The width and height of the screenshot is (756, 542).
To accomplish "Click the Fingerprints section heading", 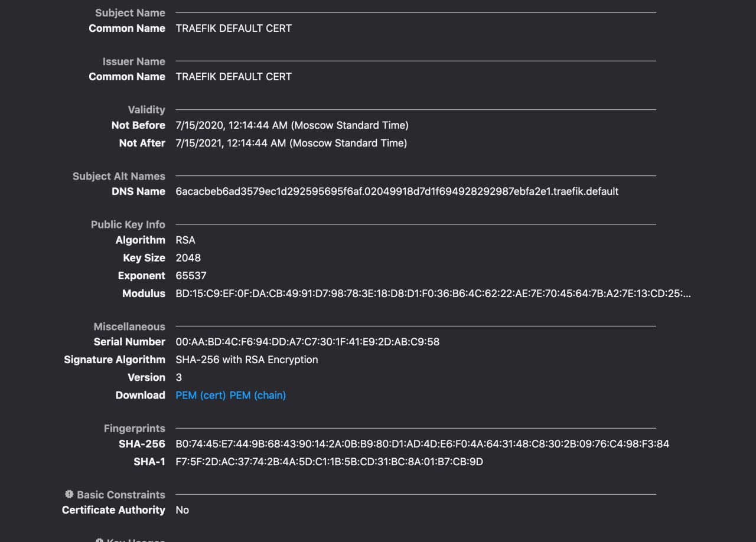I will pyautogui.click(x=135, y=429).
